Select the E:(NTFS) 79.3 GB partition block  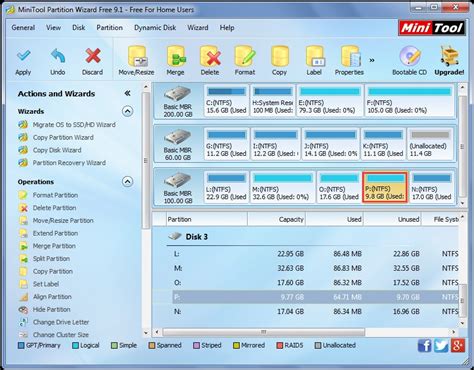(x=329, y=100)
